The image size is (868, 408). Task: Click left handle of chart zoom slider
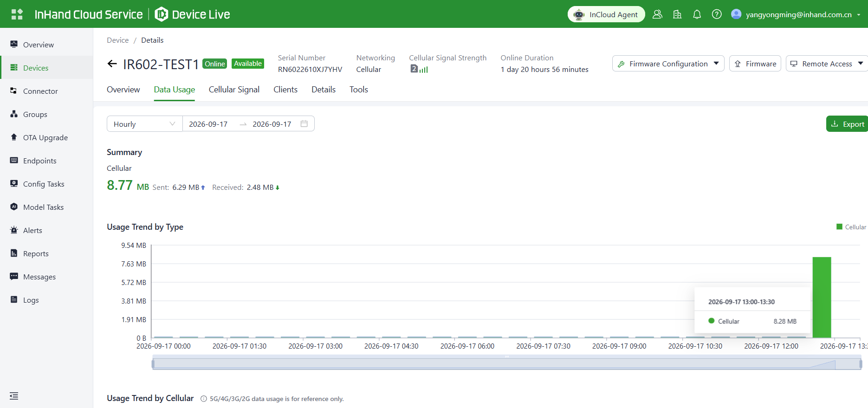(x=153, y=364)
